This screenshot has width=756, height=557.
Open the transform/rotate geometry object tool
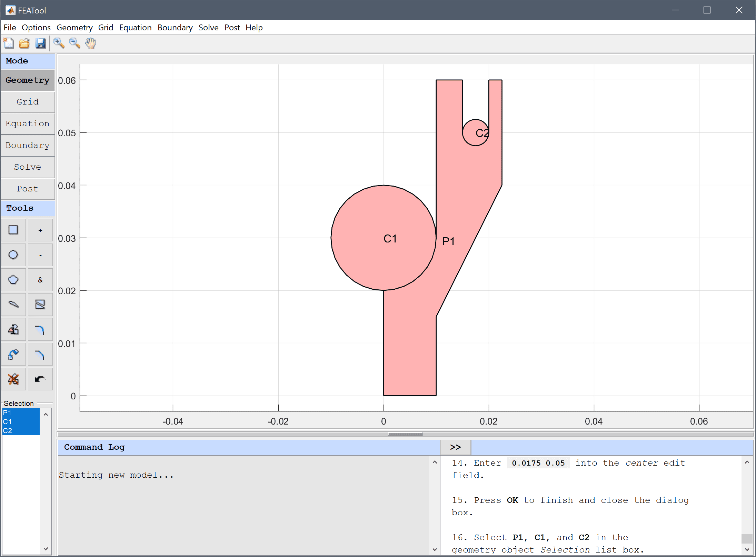pyautogui.click(x=13, y=354)
